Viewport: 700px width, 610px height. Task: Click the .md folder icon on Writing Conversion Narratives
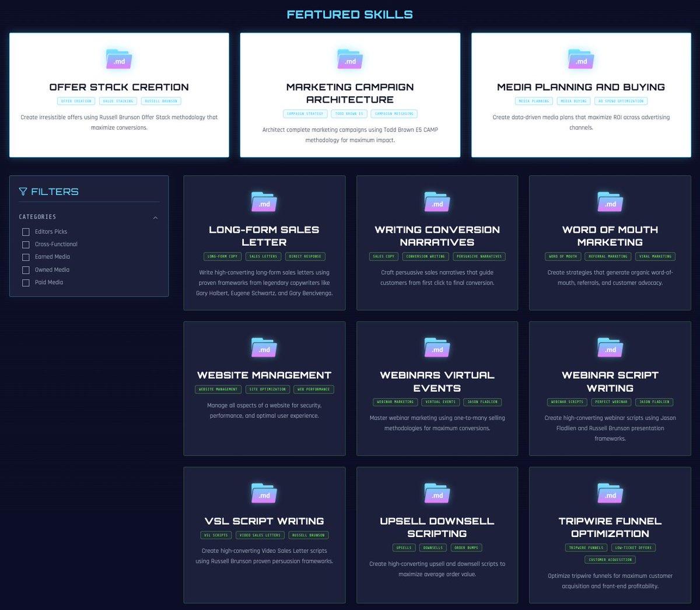(437, 202)
